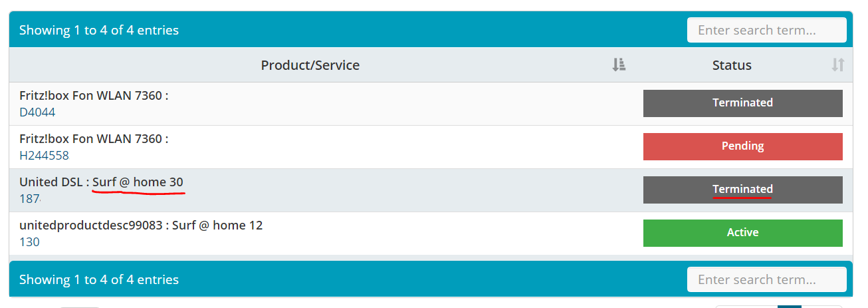Click the red Pending status badge
Image resolution: width=868 pixels, height=308 pixels.
742,146
